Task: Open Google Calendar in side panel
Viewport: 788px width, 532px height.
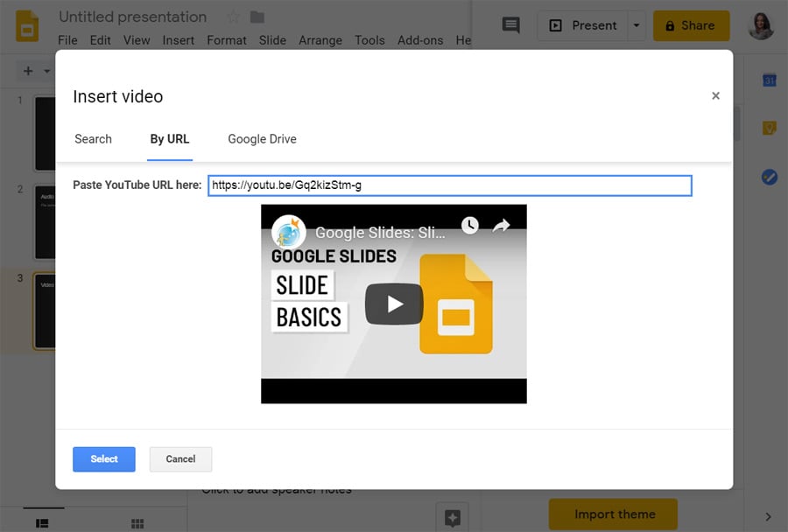Action: point(770,80)
